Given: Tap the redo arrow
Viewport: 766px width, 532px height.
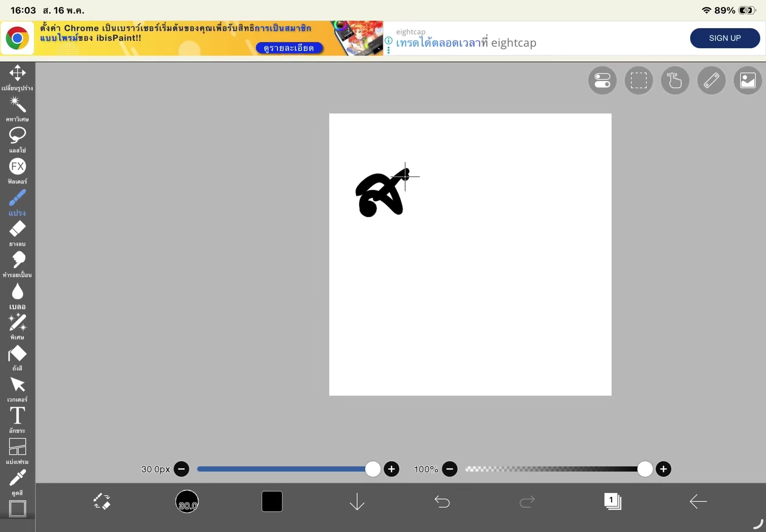Looking at the screenshot, I should (527, 501).
